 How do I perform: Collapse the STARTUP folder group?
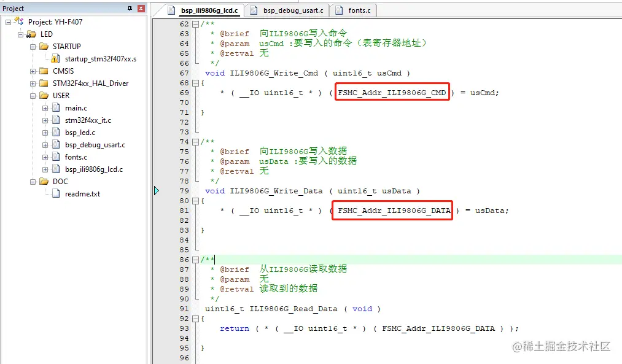(x=33, y=47)
